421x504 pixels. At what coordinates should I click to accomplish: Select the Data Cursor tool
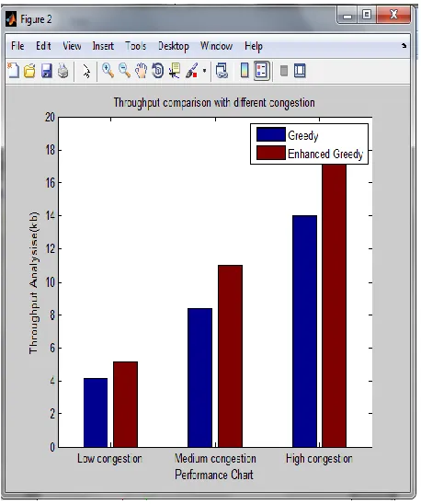coord(175,71)
